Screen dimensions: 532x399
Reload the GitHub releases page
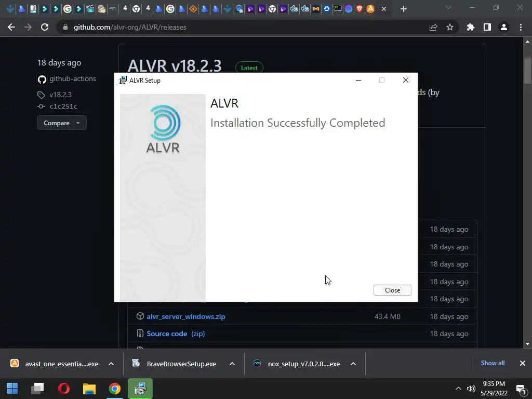click(45, 27)
